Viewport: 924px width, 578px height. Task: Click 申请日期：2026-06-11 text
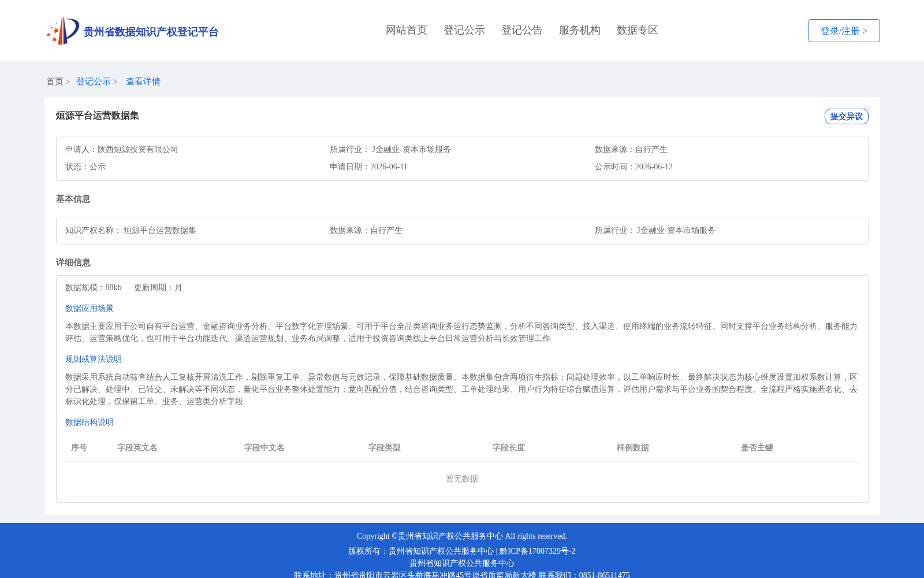[x=368, y=166]
